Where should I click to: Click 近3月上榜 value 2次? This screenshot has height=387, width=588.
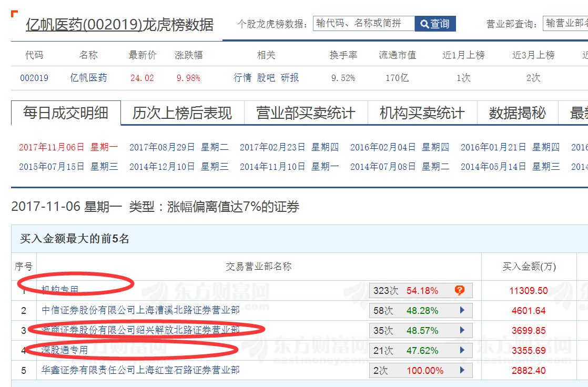point(533,78)
